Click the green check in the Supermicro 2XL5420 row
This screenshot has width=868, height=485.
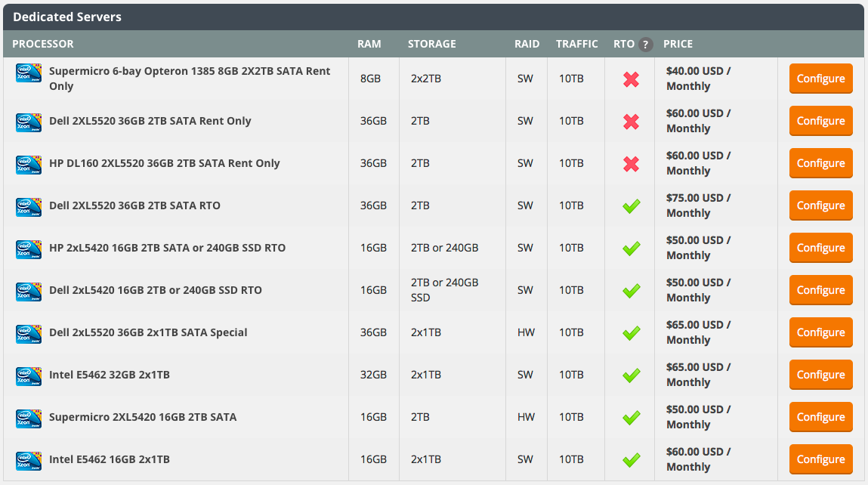point(631,417)
